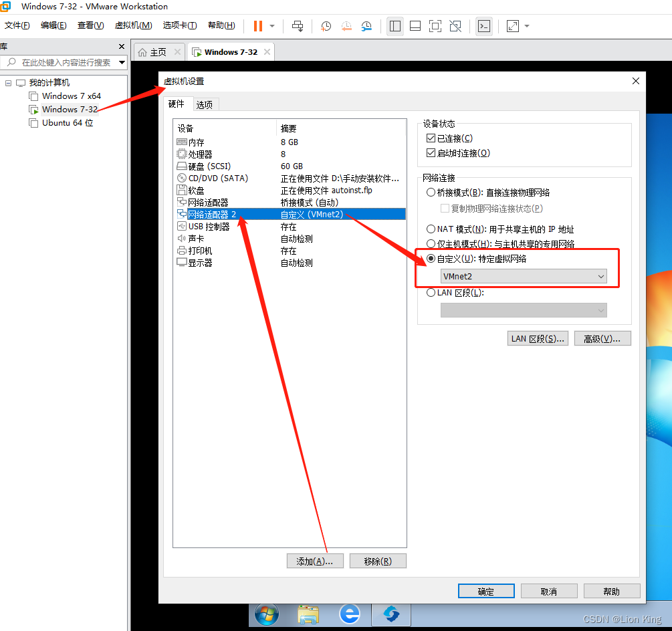Screen dimensions: 672x631
Task: Toggle the 已连接(C) checkbox
Action: click(431, 138)
